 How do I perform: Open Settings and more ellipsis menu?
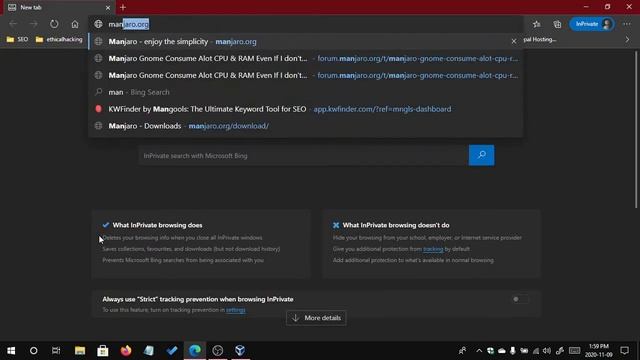[627, 24]
